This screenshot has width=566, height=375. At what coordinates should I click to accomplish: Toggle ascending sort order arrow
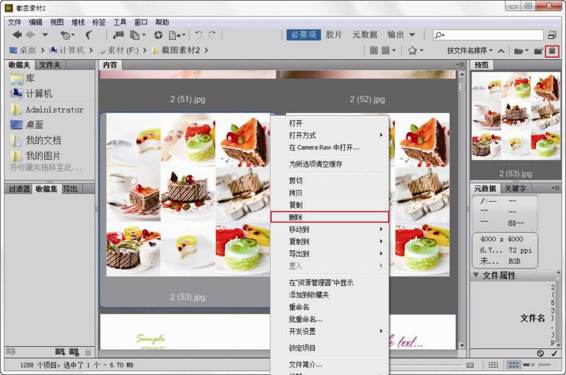[501, 51]
